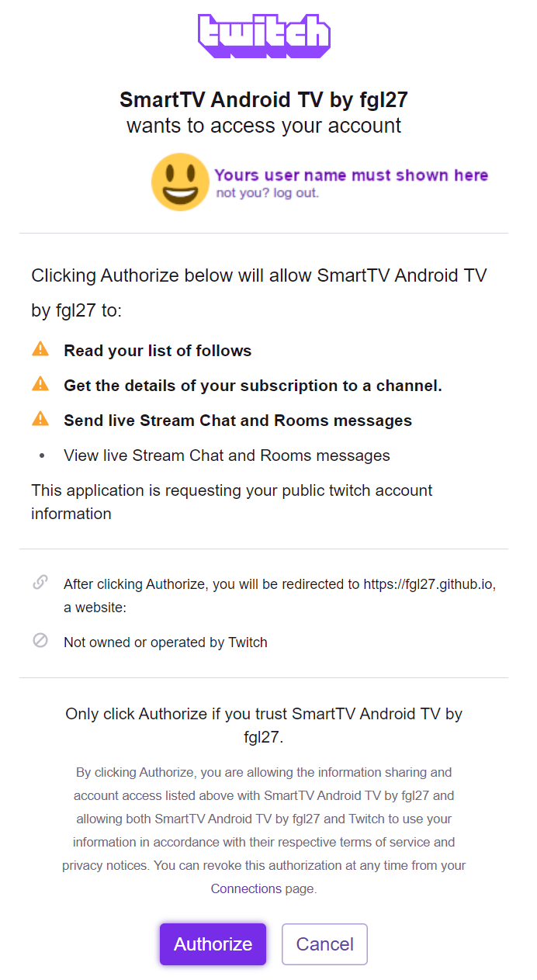
Task: Open the Connections page link
Action: click(246, 888)
